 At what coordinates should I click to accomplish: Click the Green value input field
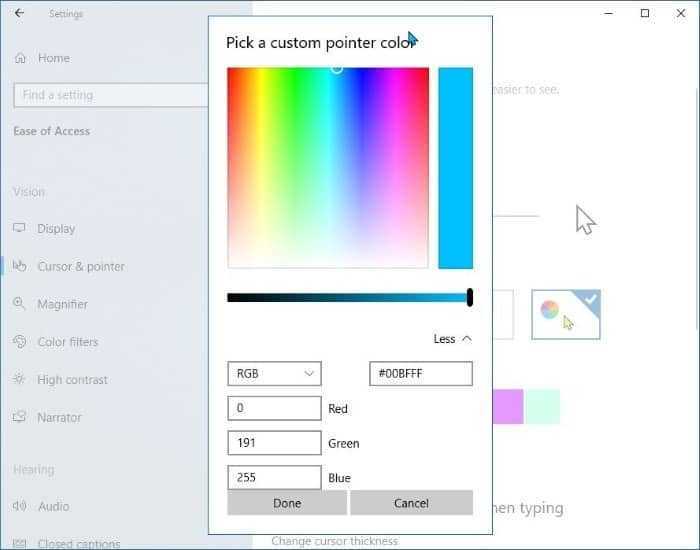[274, 443]
